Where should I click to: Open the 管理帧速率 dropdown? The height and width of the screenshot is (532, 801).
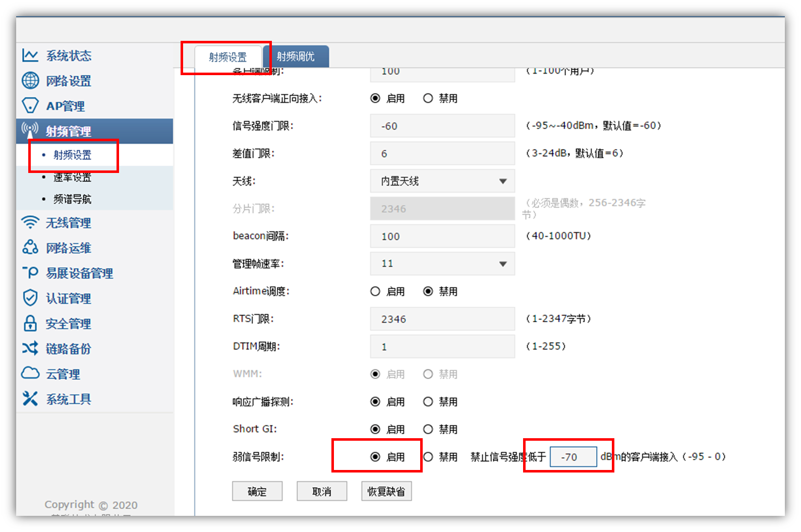tap(442, 264)
